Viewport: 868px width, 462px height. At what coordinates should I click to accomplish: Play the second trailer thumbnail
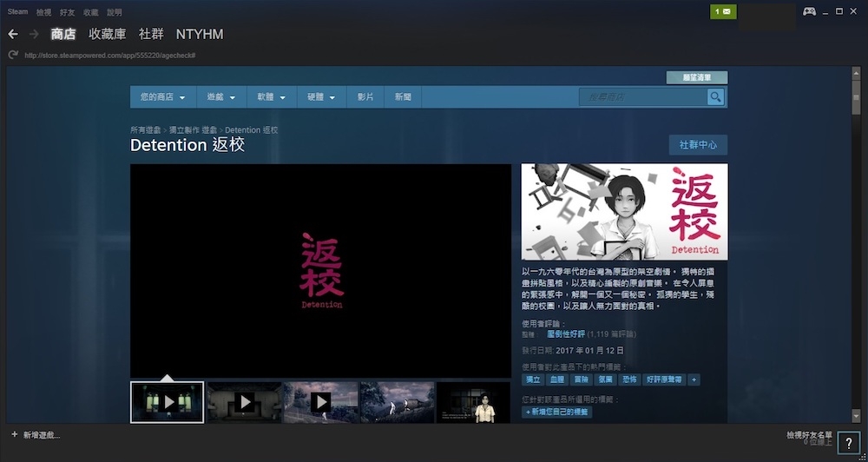point(244,402)
